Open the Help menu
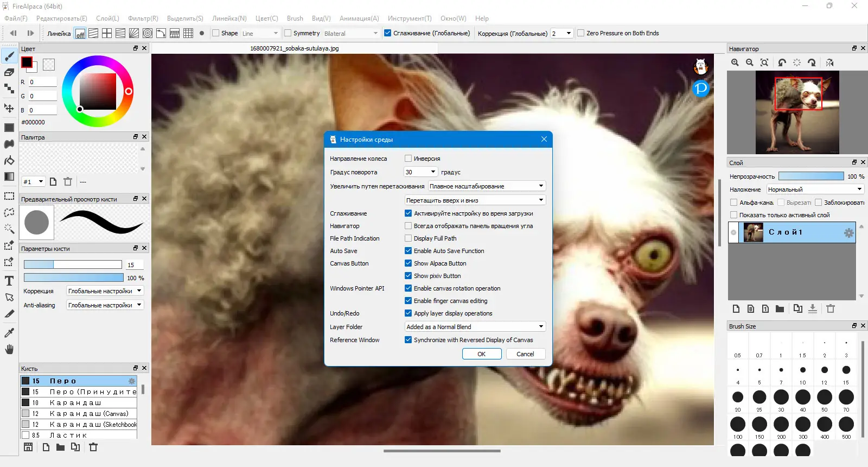Viewport: 868px width, 467px height. [482, 18]
